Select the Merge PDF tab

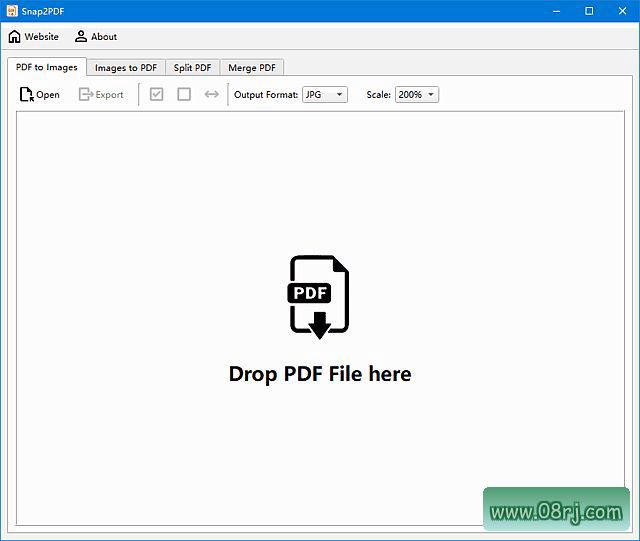click(x=252, y=68)
